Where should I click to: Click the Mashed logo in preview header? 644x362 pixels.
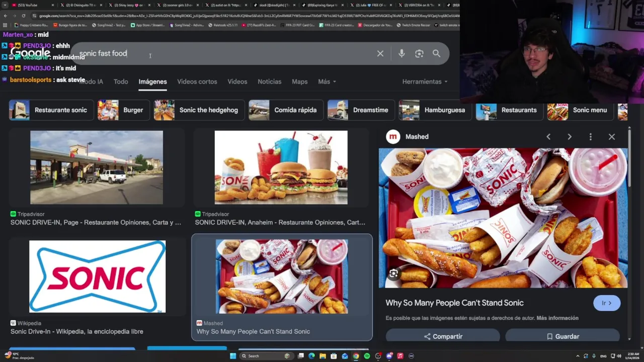point(393,137)
